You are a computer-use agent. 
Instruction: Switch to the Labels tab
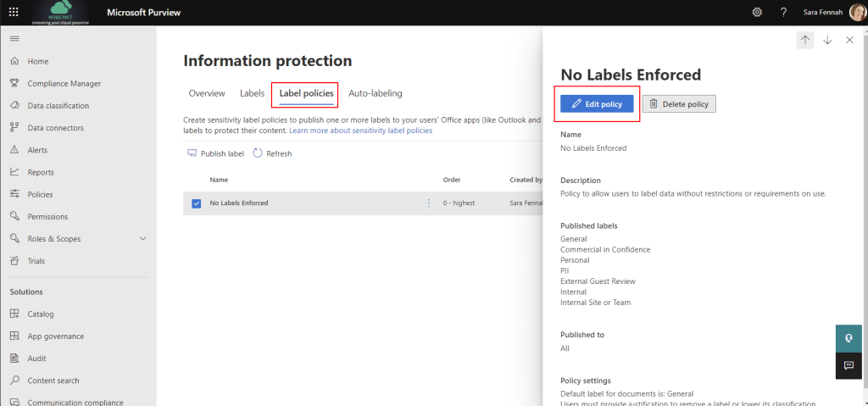point(252,93)
